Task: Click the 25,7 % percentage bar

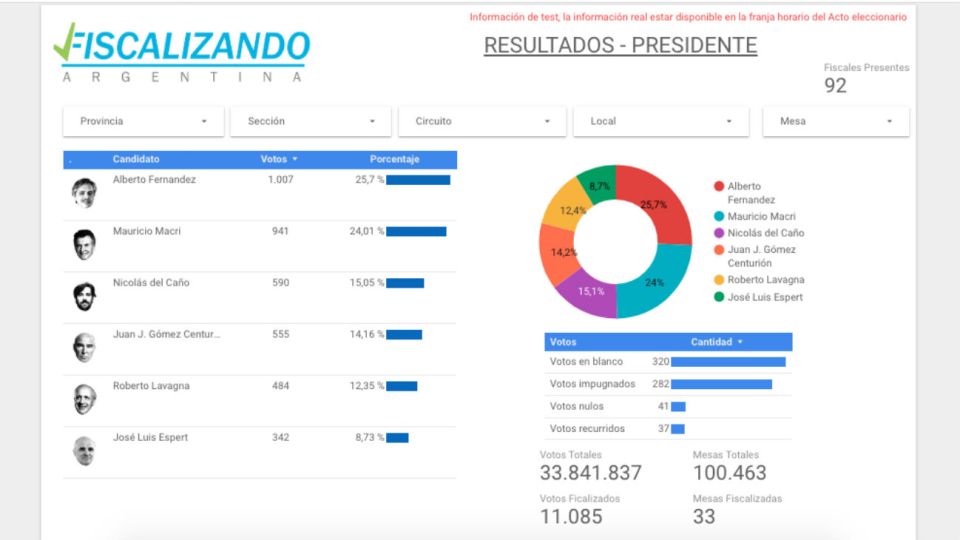Action: (x=418, y=180)
